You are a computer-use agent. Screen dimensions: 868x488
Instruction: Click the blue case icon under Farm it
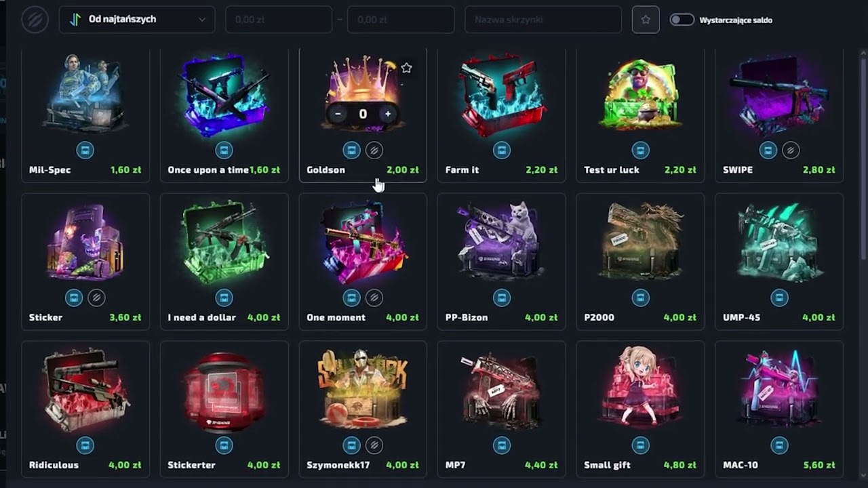[x=501, y=150]
